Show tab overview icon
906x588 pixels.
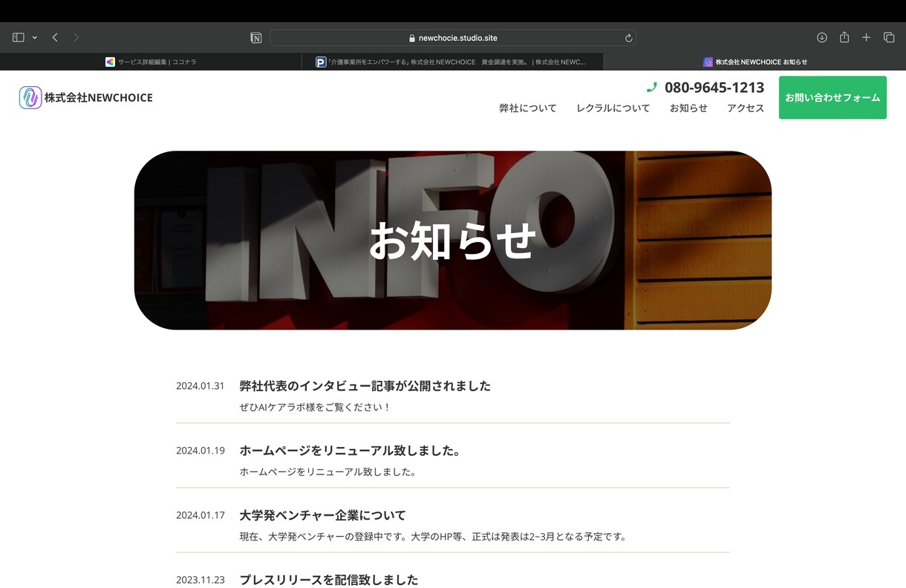[x=888, y=37]
